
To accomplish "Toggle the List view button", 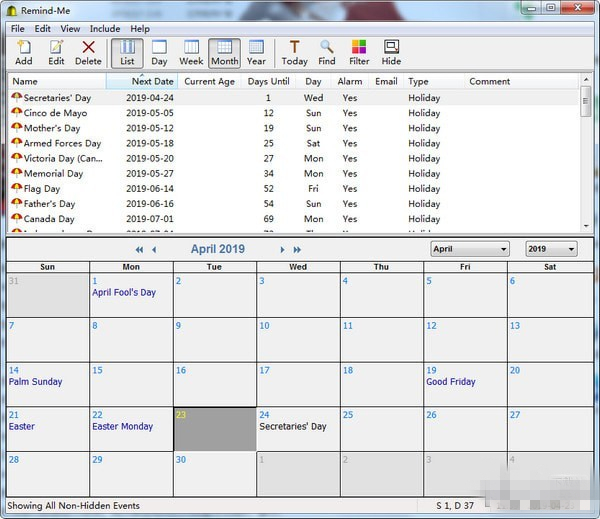I will point(127,52).
